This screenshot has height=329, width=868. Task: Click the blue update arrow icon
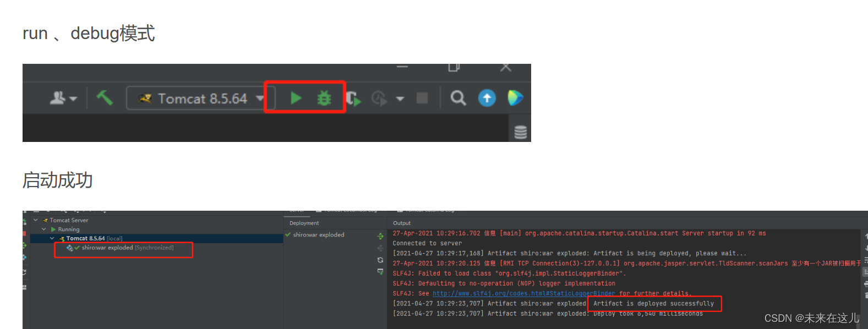[x=487, y=98]
